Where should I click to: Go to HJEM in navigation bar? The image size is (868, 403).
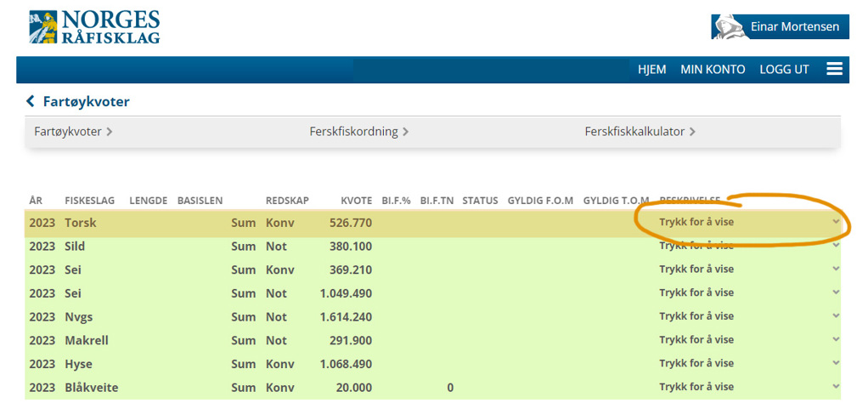click(x=651, y=70)
